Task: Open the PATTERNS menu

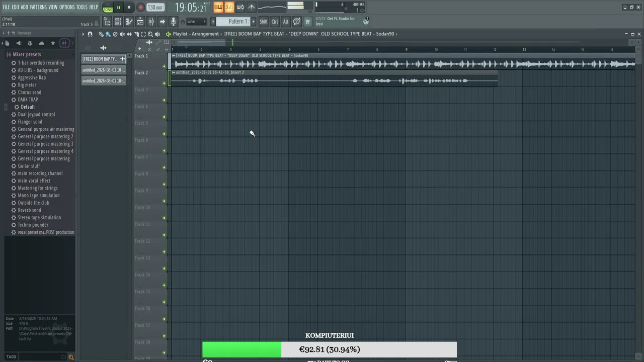Action: click(38, 7)
